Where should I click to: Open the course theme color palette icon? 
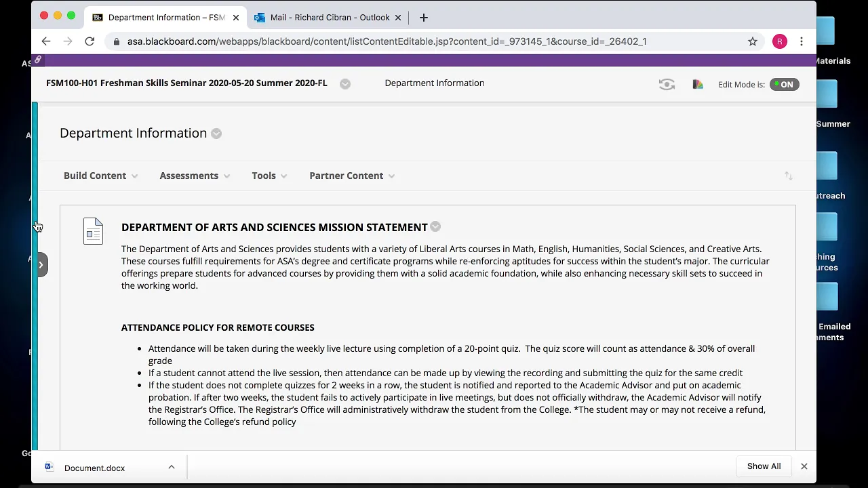click(698, 84)
